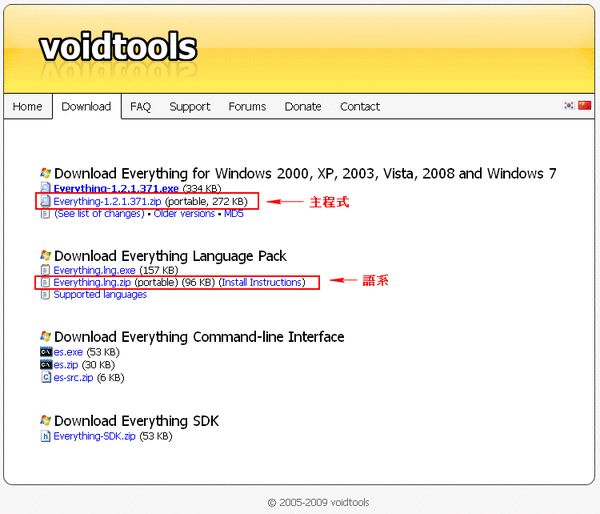Download Everything-1.2.1.371.exe installer

point(116,188)
